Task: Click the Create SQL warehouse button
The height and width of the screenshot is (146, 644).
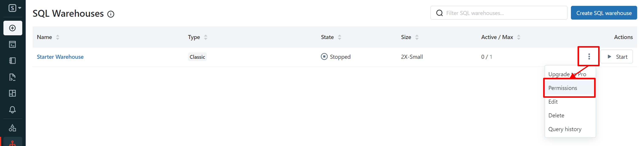Action: 604,13
